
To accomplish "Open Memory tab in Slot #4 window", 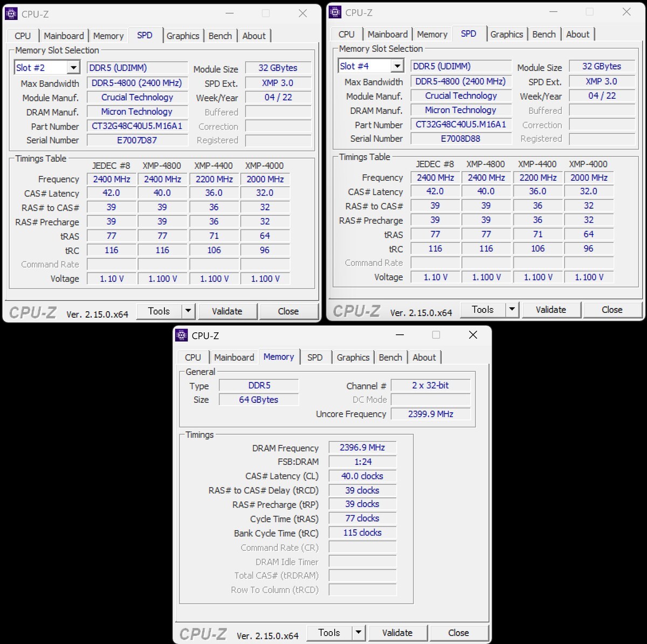I will point(432,34).
